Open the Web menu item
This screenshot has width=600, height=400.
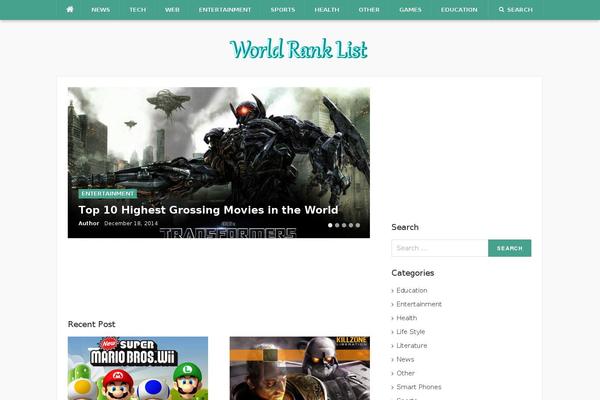tap(172, 10)
